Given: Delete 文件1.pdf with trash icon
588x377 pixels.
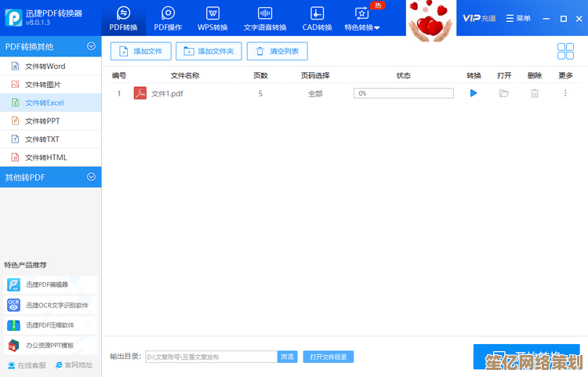Looking at the screenshot, I should [535, 93].
